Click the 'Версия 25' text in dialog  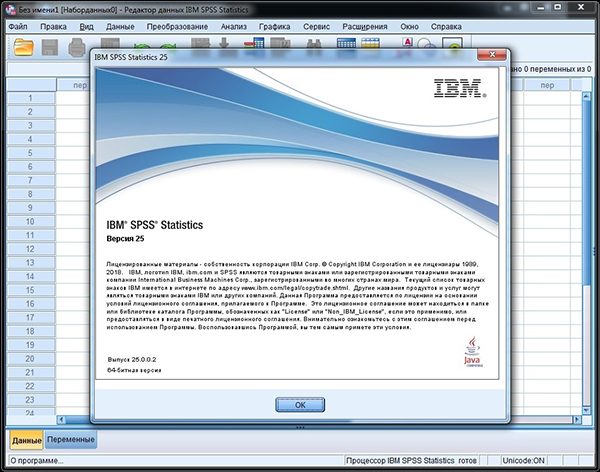pyautogui.click(x=125, y=238)
